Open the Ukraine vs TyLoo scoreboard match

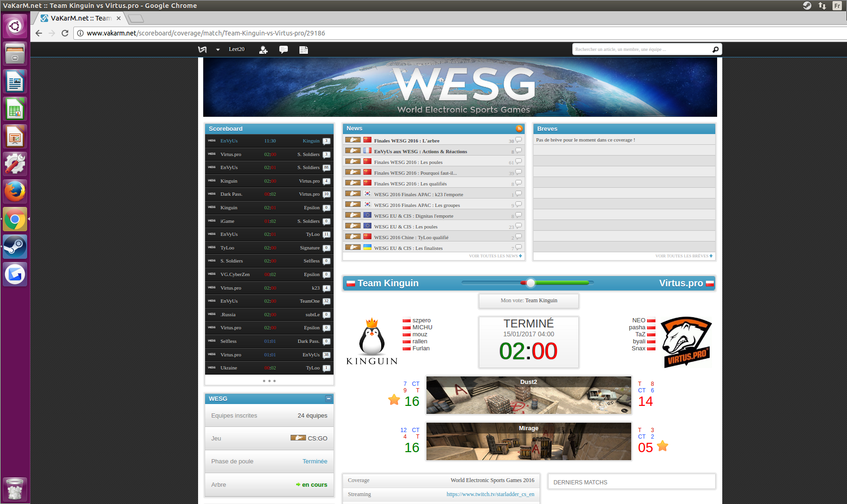click(x=269, y=368)
